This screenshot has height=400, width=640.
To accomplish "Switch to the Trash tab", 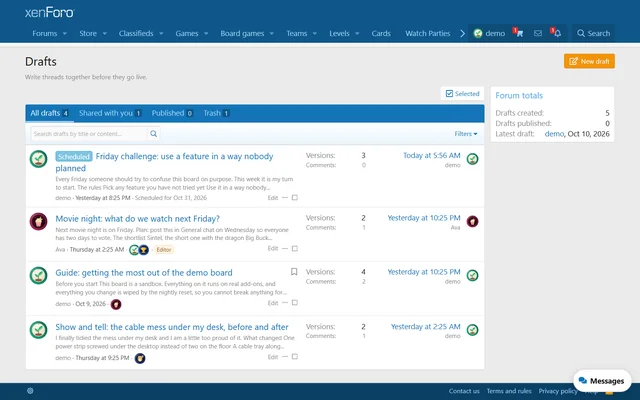I will click(216, 113).
